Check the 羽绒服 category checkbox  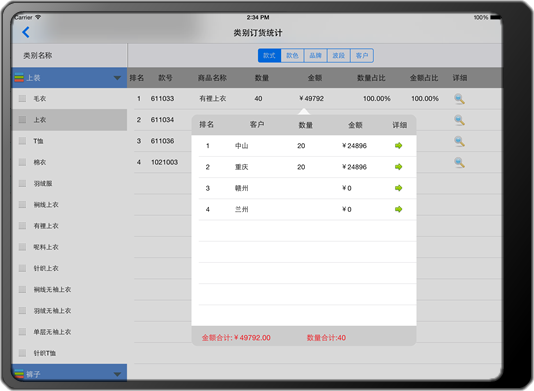pyautogui.click(x=22, y=183)
